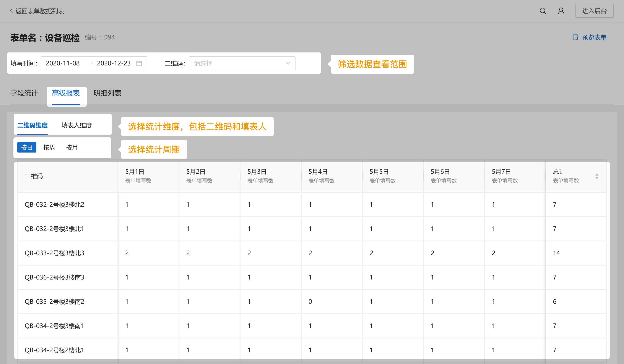Click the form title 表单名：设备巡检
The image size is (624, 364).
coord(45,38)
